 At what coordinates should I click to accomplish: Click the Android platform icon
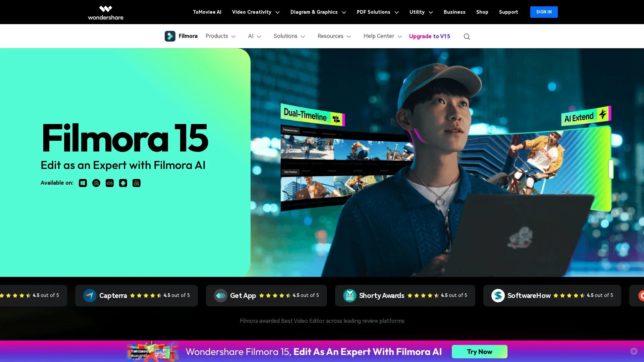(123, 183)
